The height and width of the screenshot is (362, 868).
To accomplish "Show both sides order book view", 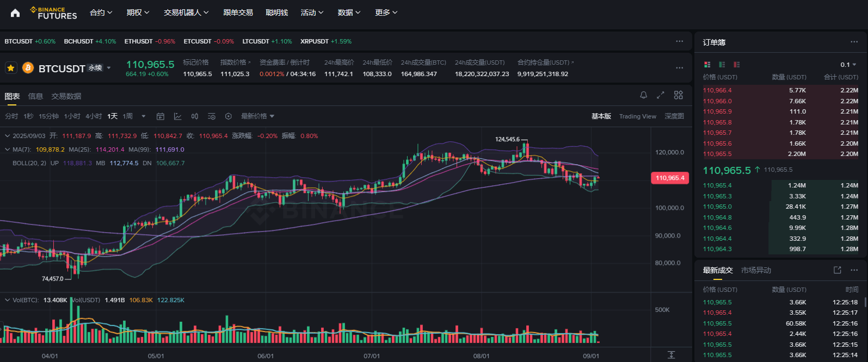I will pos(707,65).
